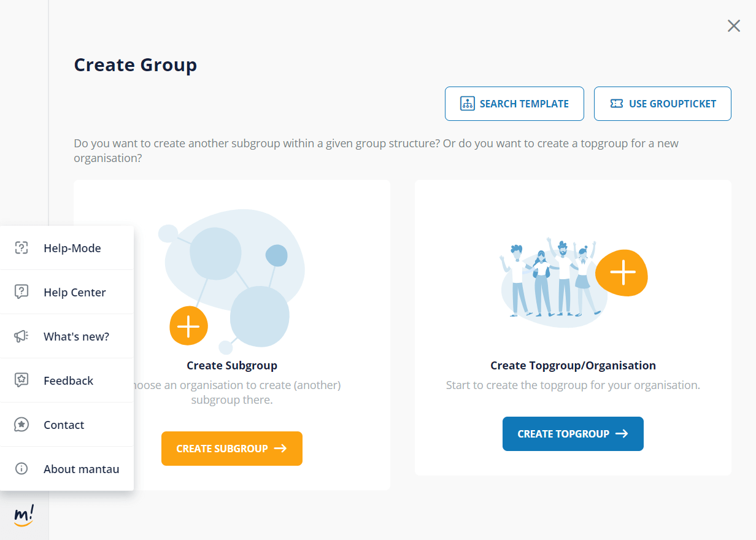
Task: Click the Help Center speech bubble icon
Action: (21, 292)
